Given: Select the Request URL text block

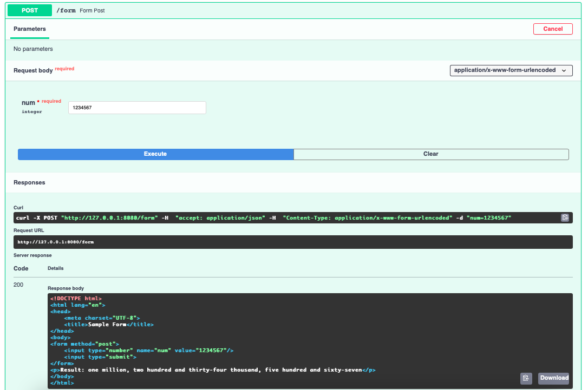Looking at the screenshot, I should [293, 242].
